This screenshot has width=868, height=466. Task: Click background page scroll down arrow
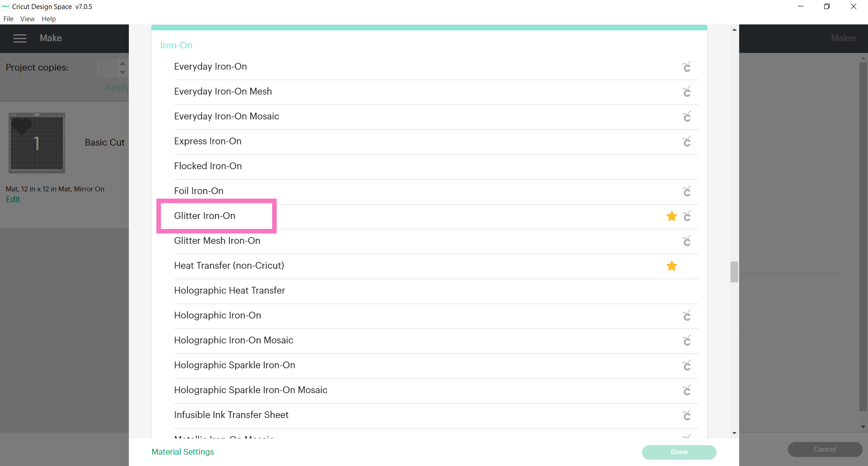tap(863, 427)
